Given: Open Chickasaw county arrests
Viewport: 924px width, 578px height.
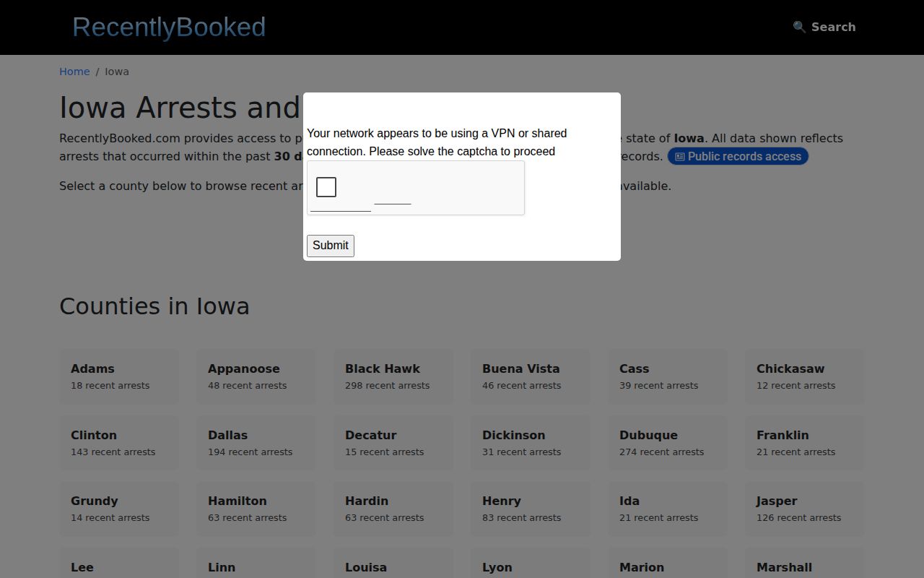Looking at the screenshot, I should pyautogui.click(x=805, y=376).
